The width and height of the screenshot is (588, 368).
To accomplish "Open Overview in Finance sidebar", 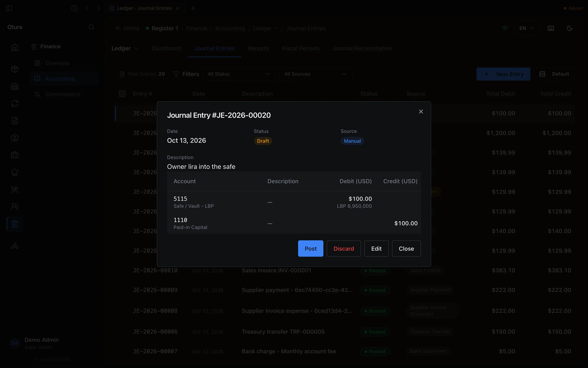I will 64,63.
